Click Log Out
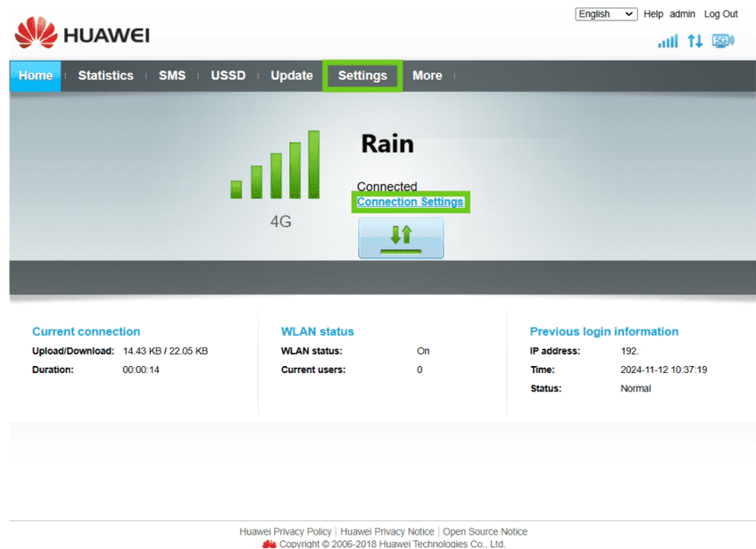756x549 pixels. click(x=720, y=14)
